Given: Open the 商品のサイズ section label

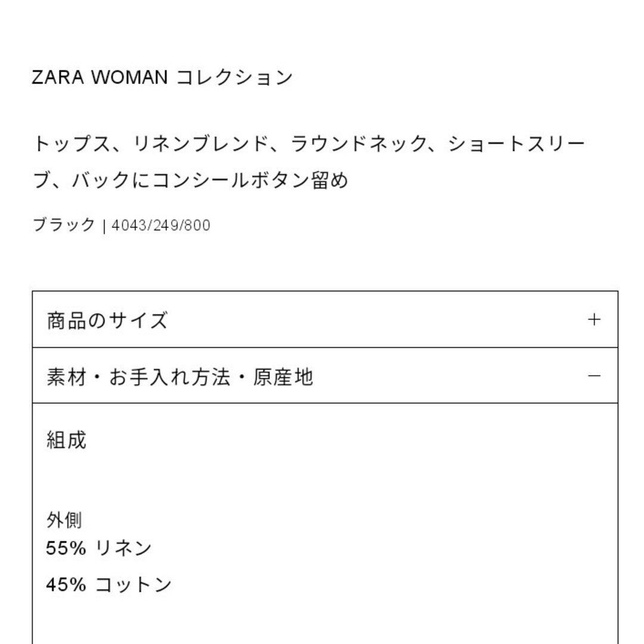Looking at the screenshot, I should pyautogui.click(x=107, y=320).
